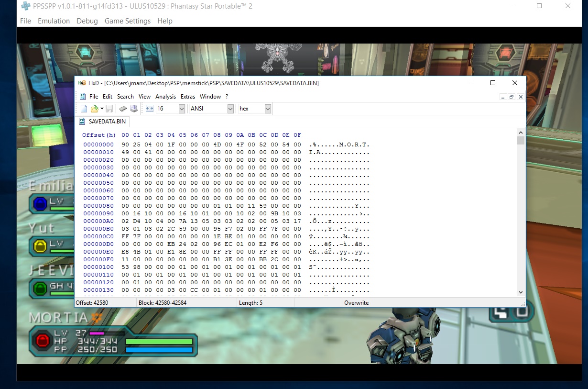Expand the hex offset base dropdown

click(268, 109)
